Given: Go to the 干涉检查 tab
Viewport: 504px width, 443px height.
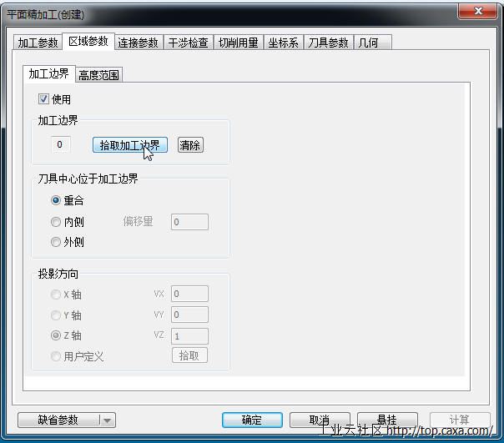Looking at the screenshot, I should coord(189,43).
